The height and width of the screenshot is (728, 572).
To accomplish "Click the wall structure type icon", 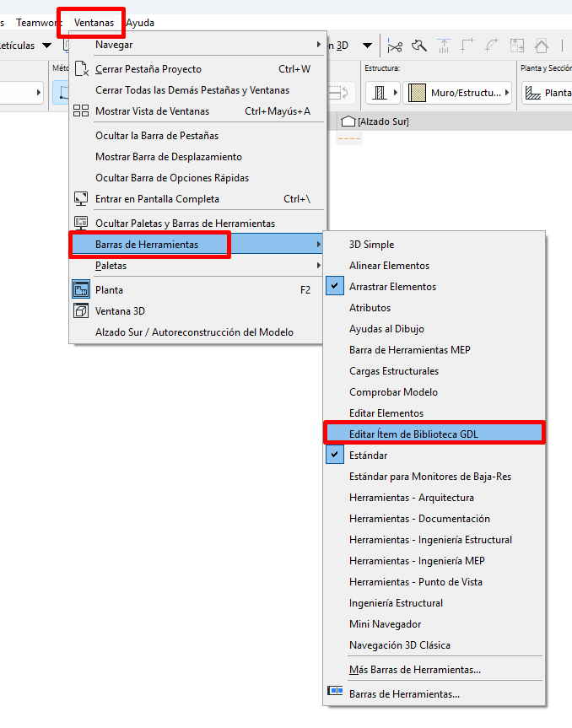I will point(380,93).
